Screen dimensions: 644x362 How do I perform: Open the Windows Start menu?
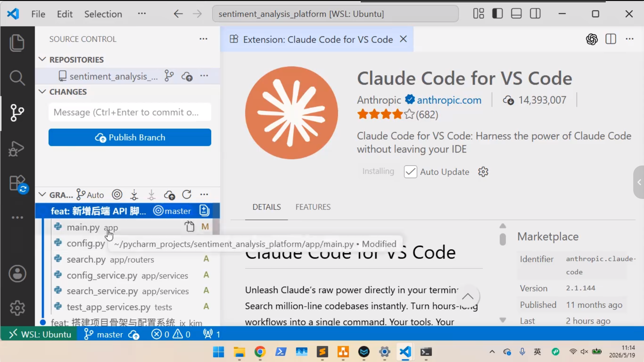pyautogui.click(x=219, y=352)
